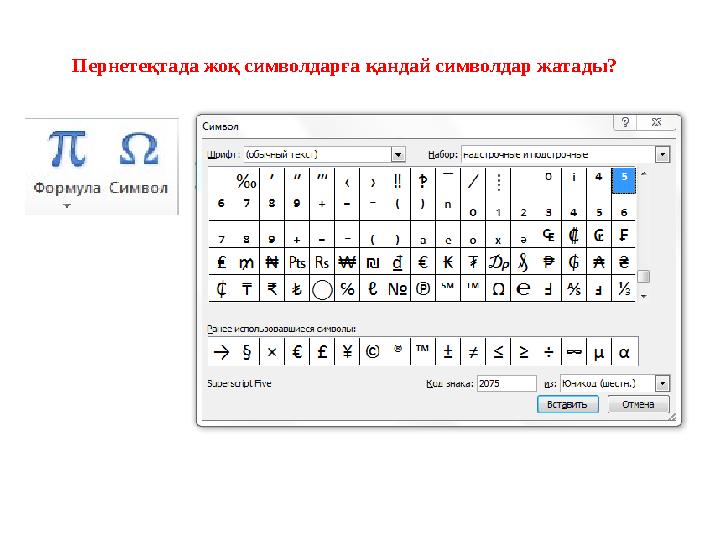Choose the section § recent symbol
The height and width of the screenshot is (540, 720).
[247, 352]
